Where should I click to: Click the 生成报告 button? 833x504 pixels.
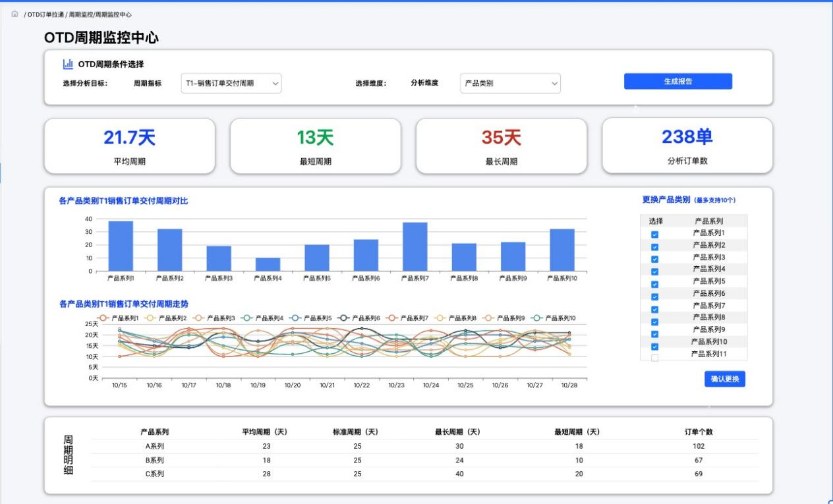[x=677, y=82]
